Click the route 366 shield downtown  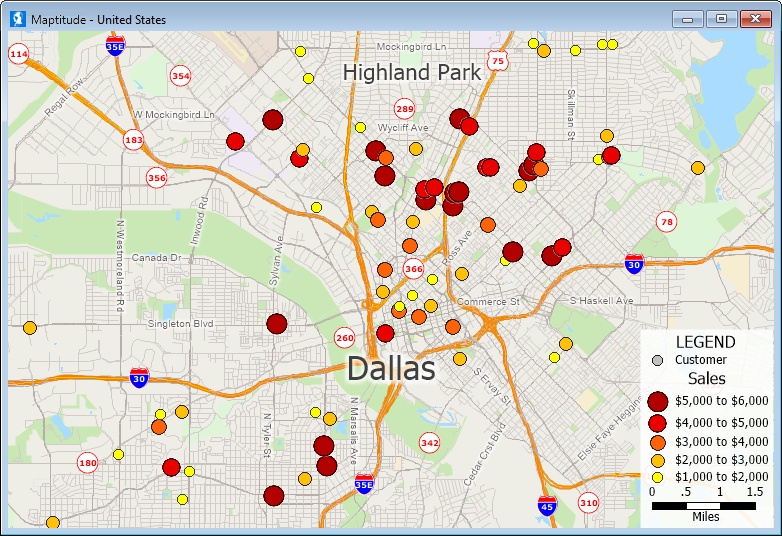pos(413,268)
